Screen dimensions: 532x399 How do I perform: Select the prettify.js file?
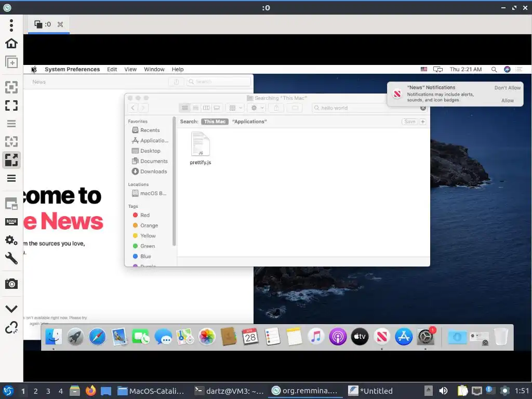[x=200, y=149]
